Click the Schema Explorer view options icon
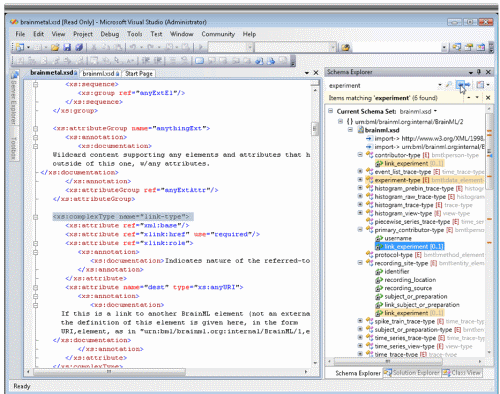Screen dimensions: 500x394 480,85
